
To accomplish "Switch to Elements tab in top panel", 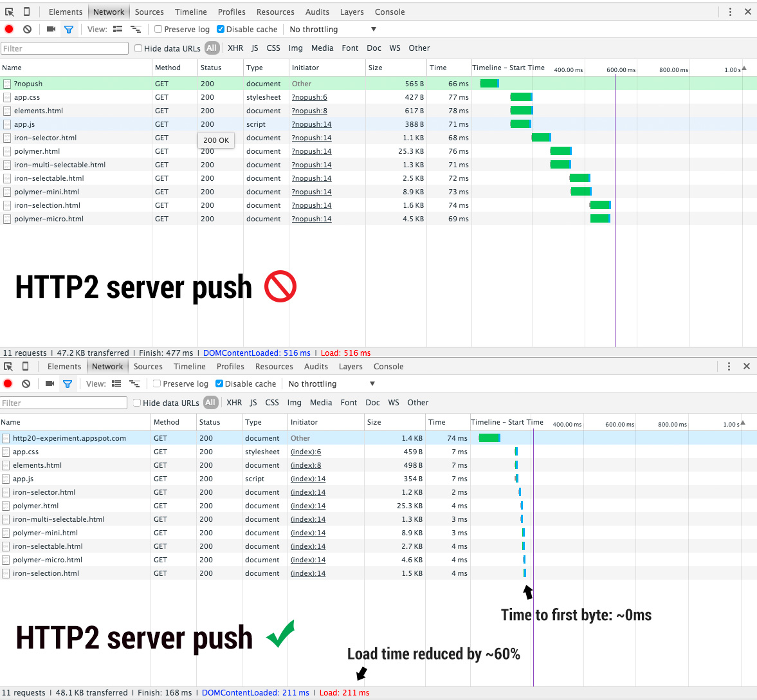I will (x=66, y=12).
